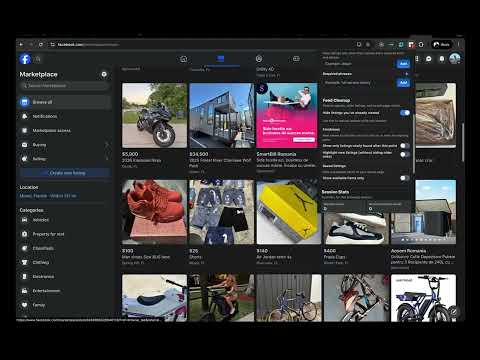This screenshot has width=480, height=360.
Task: Open the Gaming icon in top navigation
Action: pyautogui.click(x=296, y=59)
